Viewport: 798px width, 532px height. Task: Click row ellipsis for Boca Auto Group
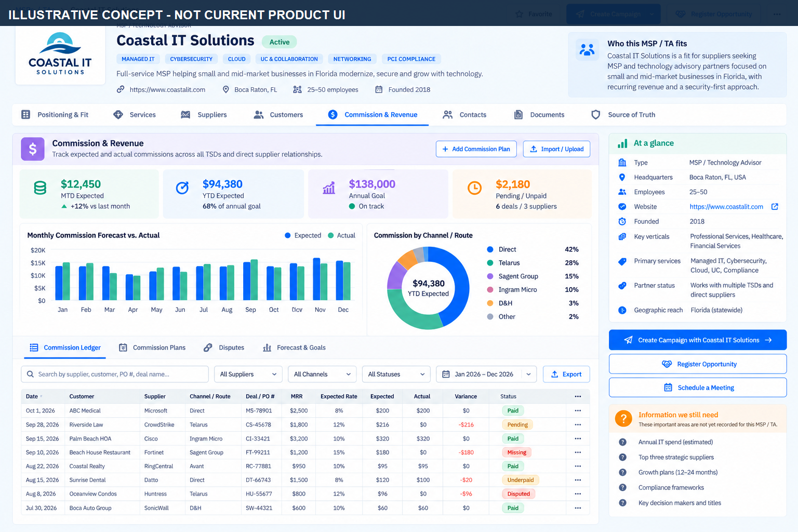coord(578,508)
